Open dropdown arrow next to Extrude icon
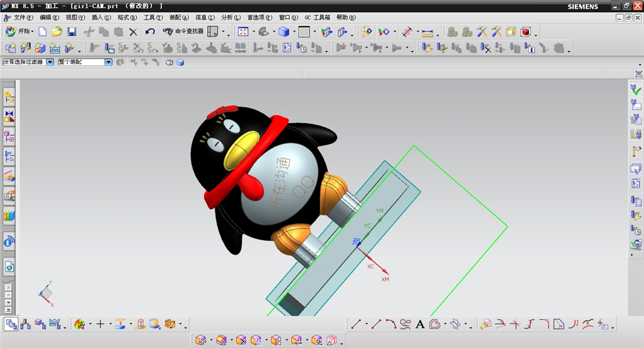 (131, 325)
